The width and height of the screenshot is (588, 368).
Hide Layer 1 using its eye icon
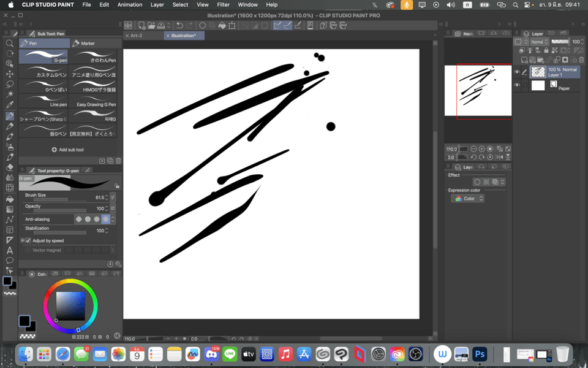517,72
